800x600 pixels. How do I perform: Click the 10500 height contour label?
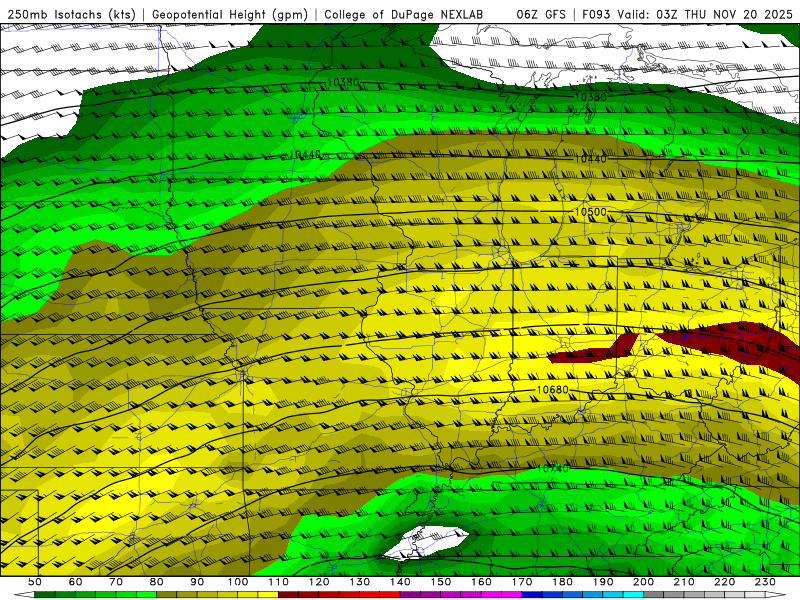pyautogui.click(x=590, y=212)
